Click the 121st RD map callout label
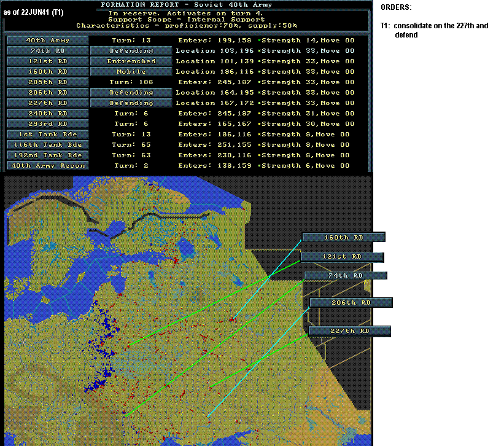Viewport: 504px width, 446px height. click(x=342, y=257)
